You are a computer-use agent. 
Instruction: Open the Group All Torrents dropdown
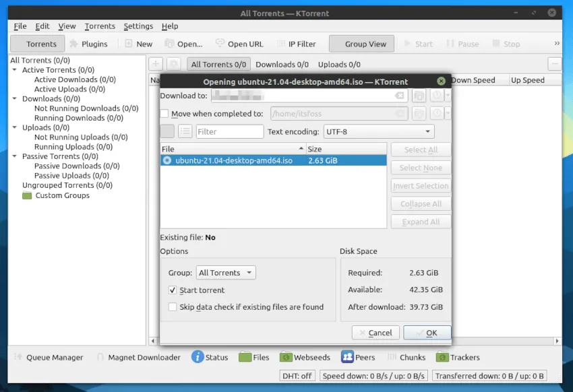pos(226,273)
